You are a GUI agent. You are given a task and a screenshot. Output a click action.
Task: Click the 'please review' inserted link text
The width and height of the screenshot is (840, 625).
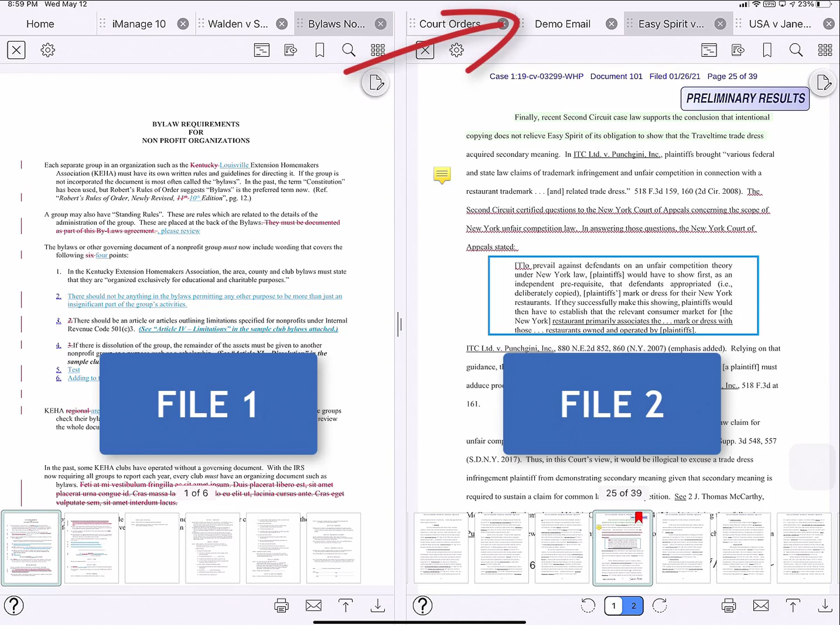[x=180, y=231]
